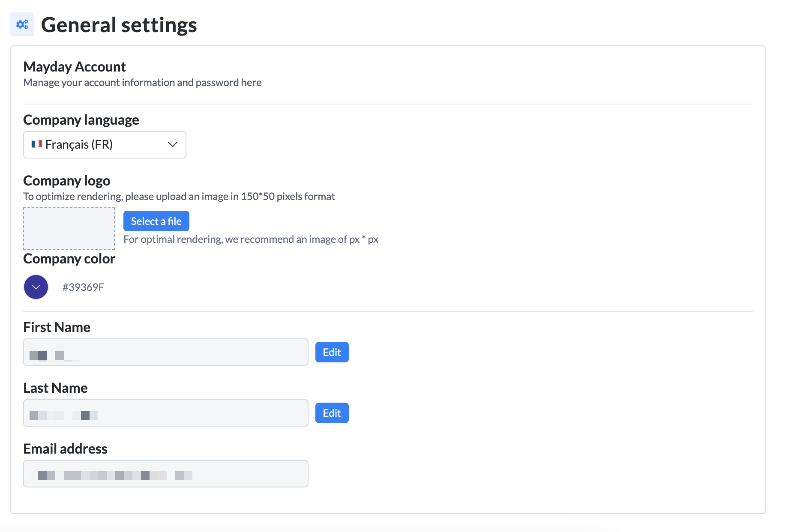Click the Company logo label
Viewport: 803px width, 532px height.
[67, 181]
